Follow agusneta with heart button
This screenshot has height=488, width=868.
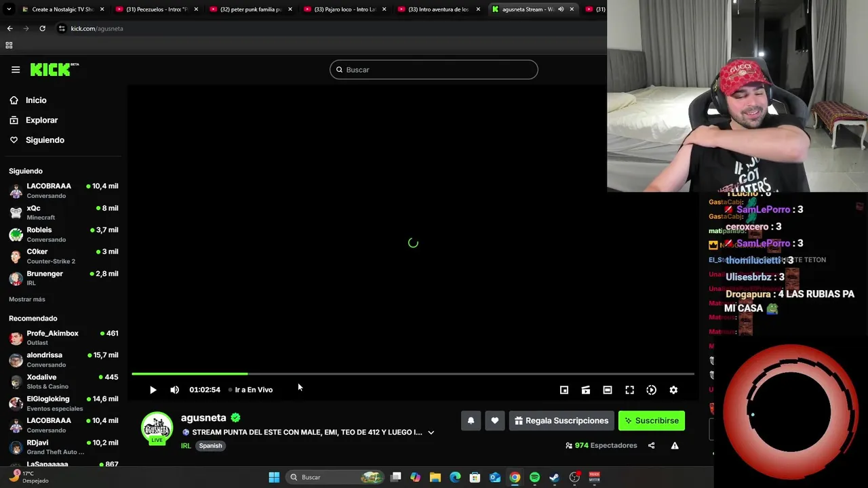click(x=495, y=421)
